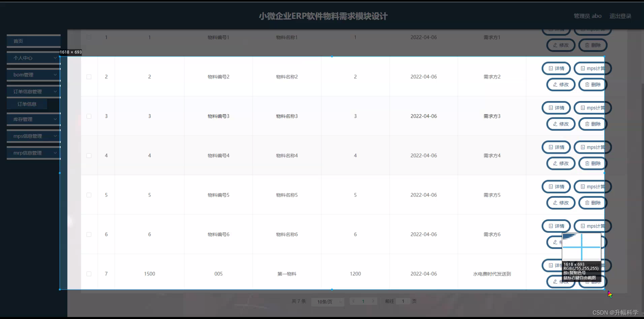Open the 10条/页 page size dropdown
This screenshot has height=319, width=644.
[x=327, y=302]
